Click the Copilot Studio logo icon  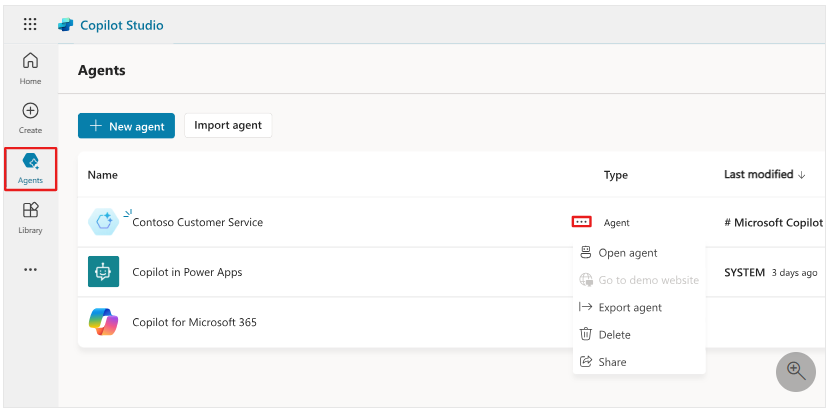click(x=65, y=25)
